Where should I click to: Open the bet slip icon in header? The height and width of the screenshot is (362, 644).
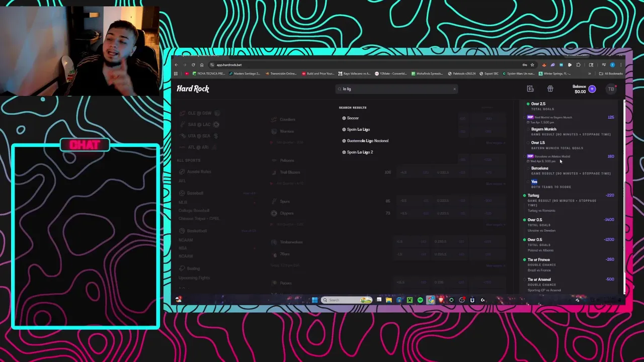530,89
